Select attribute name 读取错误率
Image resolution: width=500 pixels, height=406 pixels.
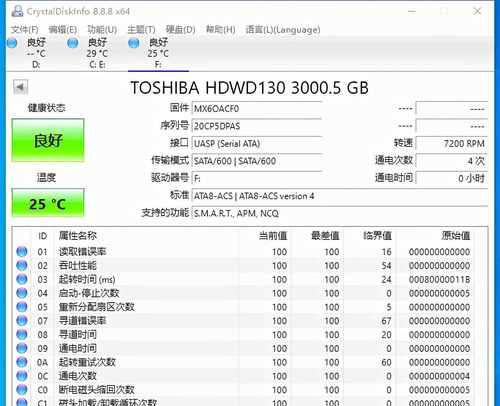(82, 252)
